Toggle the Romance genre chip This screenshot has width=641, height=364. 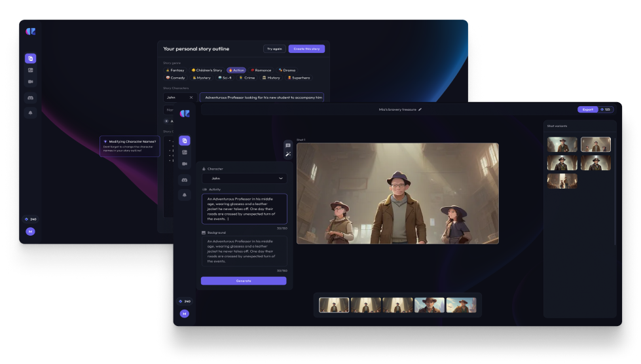click(261, 70)
